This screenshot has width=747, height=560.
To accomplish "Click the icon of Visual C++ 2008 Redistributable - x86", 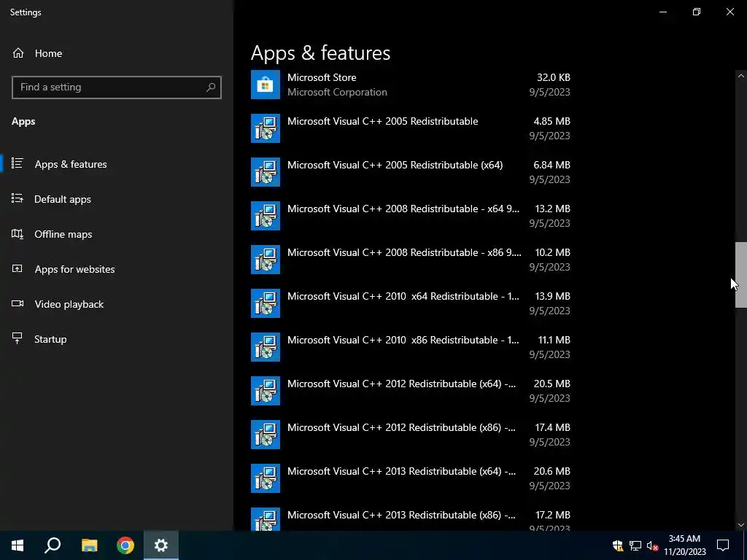I will [266, 260].
